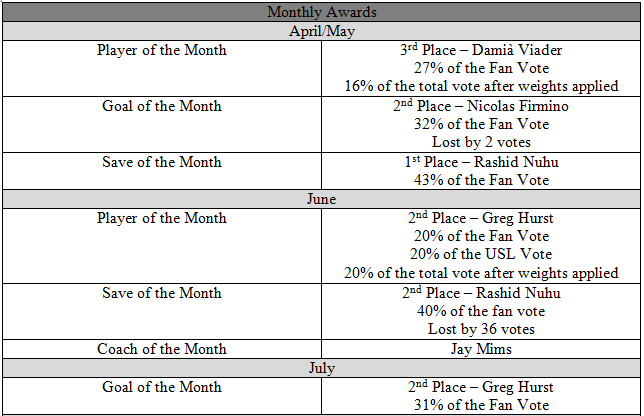This screenshot has height=416, width=644.
Task: Select the Jay Mims cell
Action: [x=481, y=349]
